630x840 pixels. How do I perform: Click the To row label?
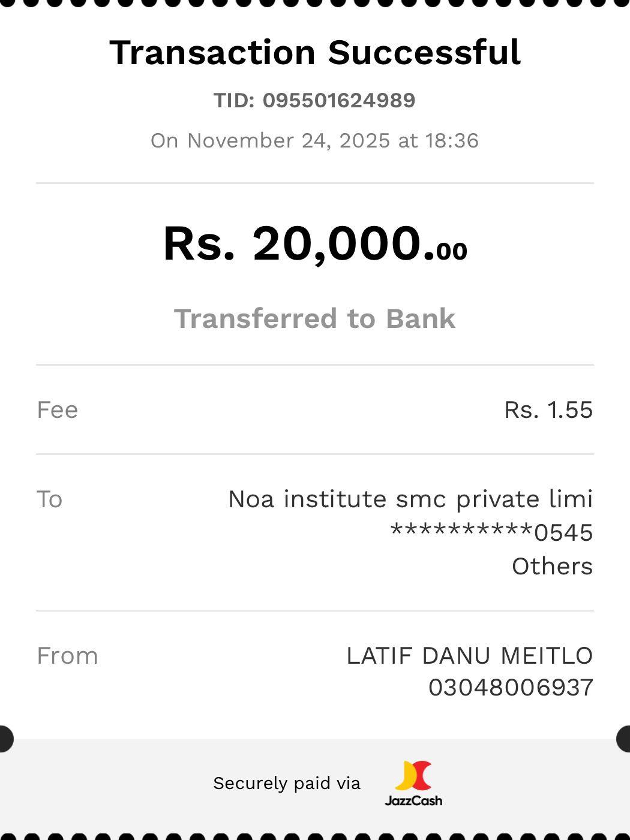coord(50,499)
